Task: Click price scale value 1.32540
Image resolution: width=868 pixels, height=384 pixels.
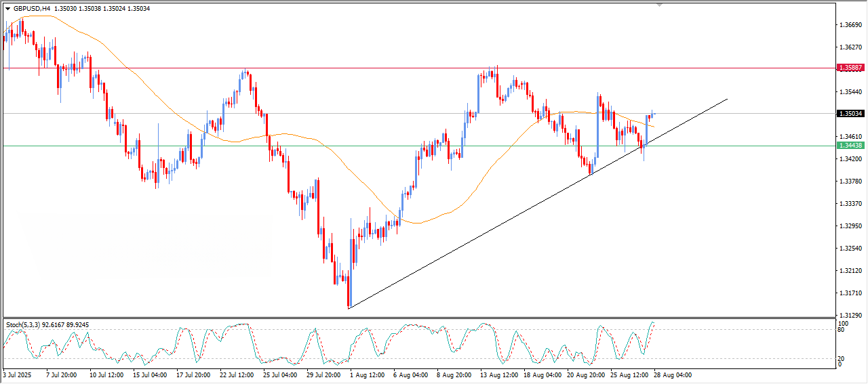Action: pyautogui.click(x=850, y=249)
